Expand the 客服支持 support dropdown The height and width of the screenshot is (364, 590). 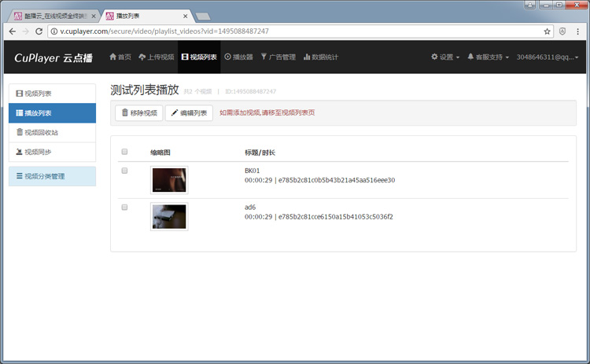pyautogui.click(x=488, y=57)
